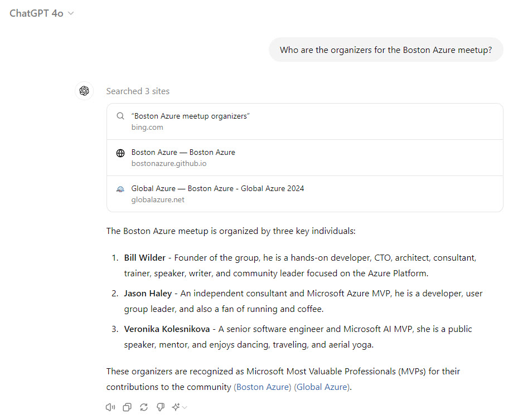Click the globalazure.net domain text
Viewport: 518px width, 420px height.
click(x=158, y=200)
